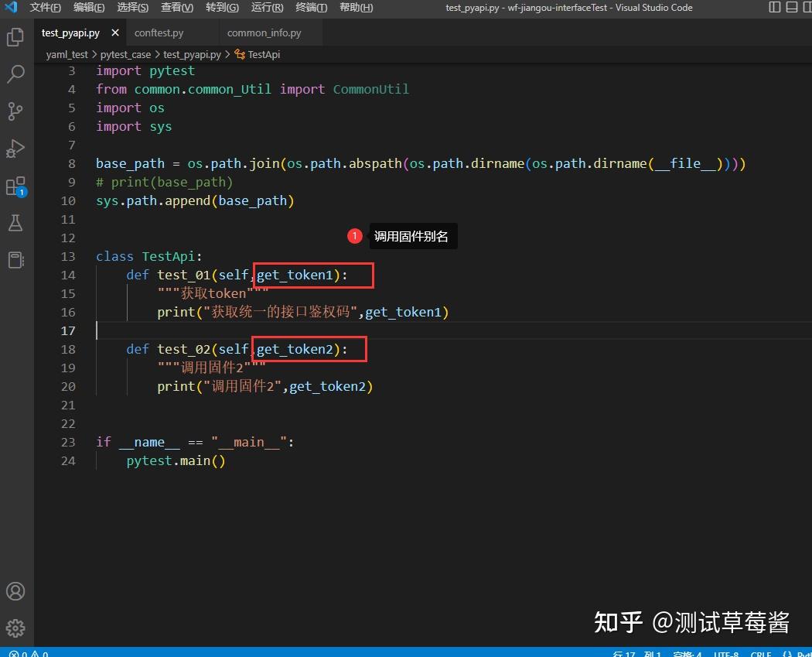The height and width of the screenshot is (657, 812).
Task: Open the Source Control view
Action: click(x=15, y=111)
